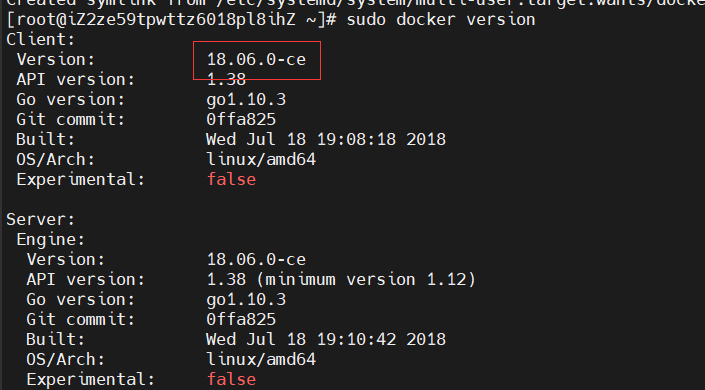Click the 'Engine:' label under Server
Screen dimensions: 705x390
pyautogui.click(x=50, y=239)
